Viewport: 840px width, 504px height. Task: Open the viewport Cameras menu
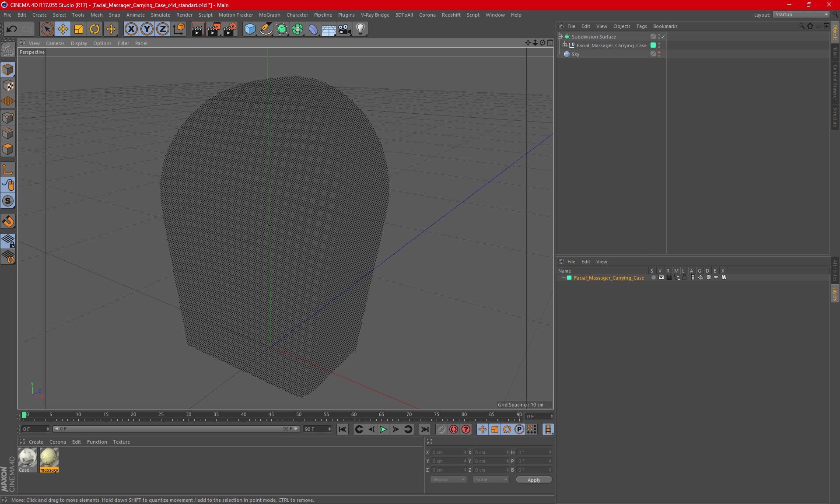pos(55,43)
